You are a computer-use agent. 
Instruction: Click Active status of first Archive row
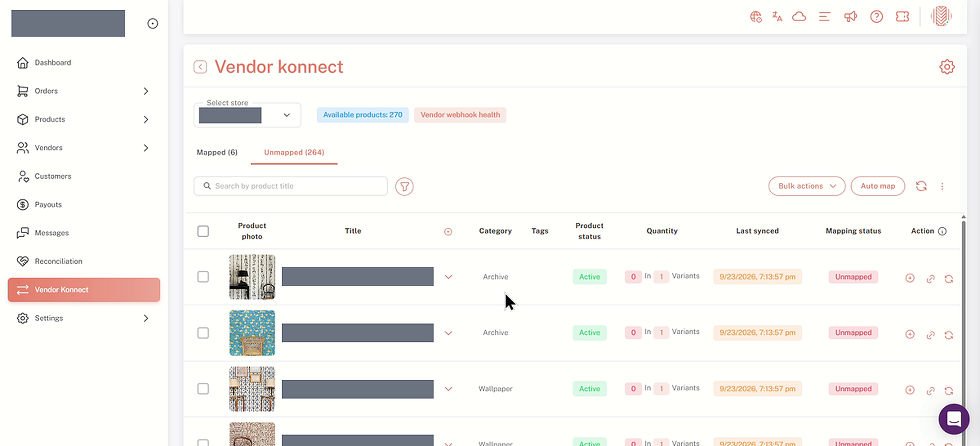pyautogui.click(x=589, y=277)
